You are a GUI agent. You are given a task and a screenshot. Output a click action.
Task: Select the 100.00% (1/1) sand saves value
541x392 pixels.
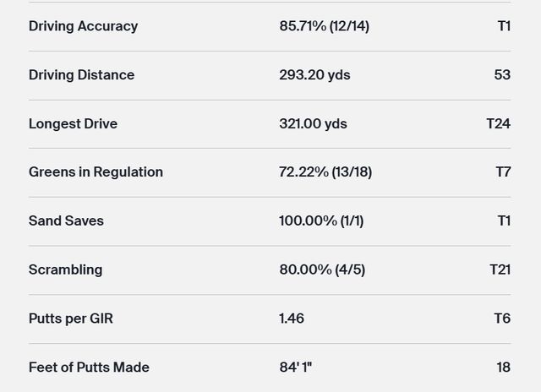tap(320, 221)
